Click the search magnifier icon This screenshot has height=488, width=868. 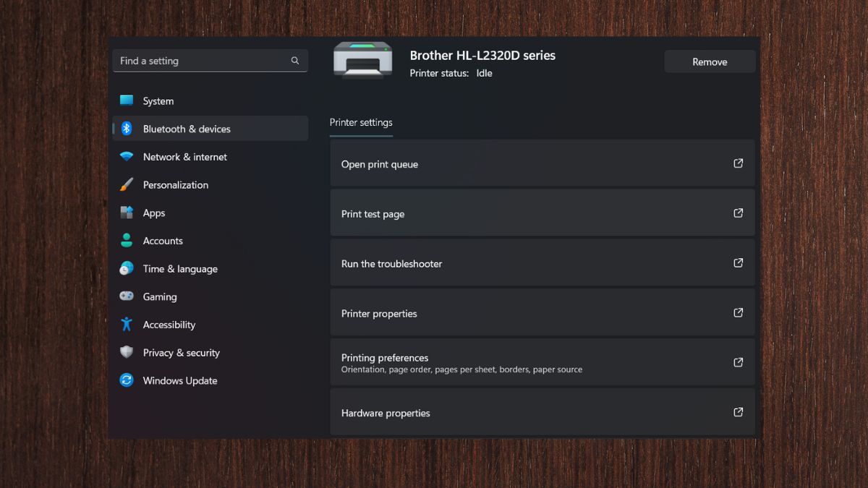pyautogui.click(x=295, y=61)
